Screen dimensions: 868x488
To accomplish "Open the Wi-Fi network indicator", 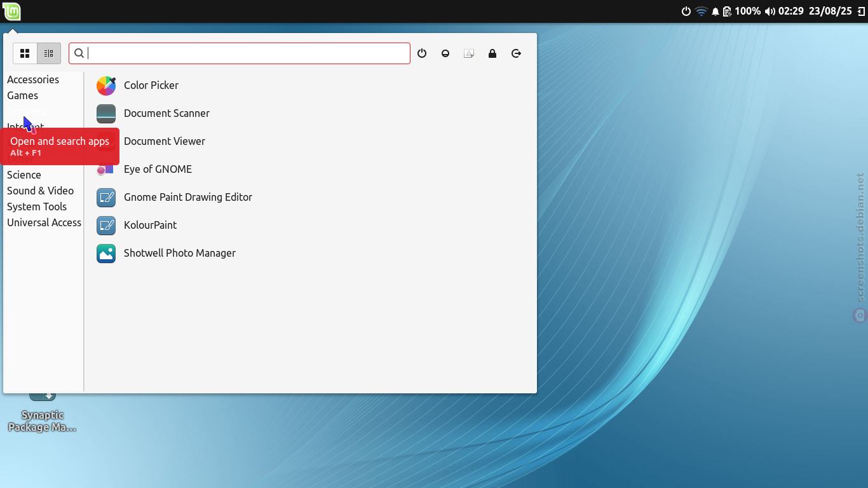I will tap(702, 11).
